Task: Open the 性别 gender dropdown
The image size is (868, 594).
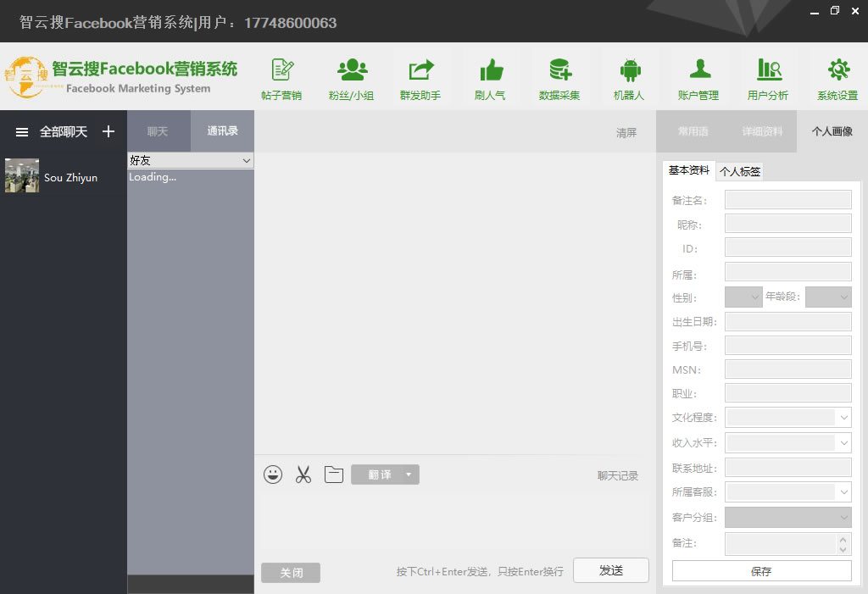Action: pyautogui.click(x=743, y=297)
